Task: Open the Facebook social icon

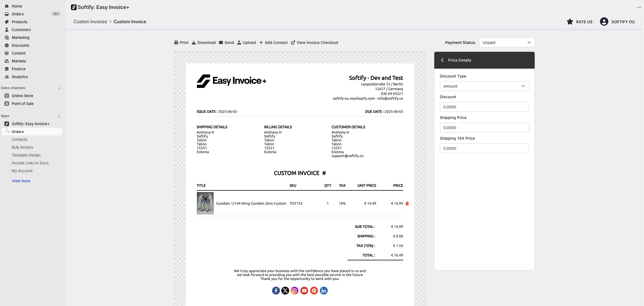Action: [x=276, y=291]
